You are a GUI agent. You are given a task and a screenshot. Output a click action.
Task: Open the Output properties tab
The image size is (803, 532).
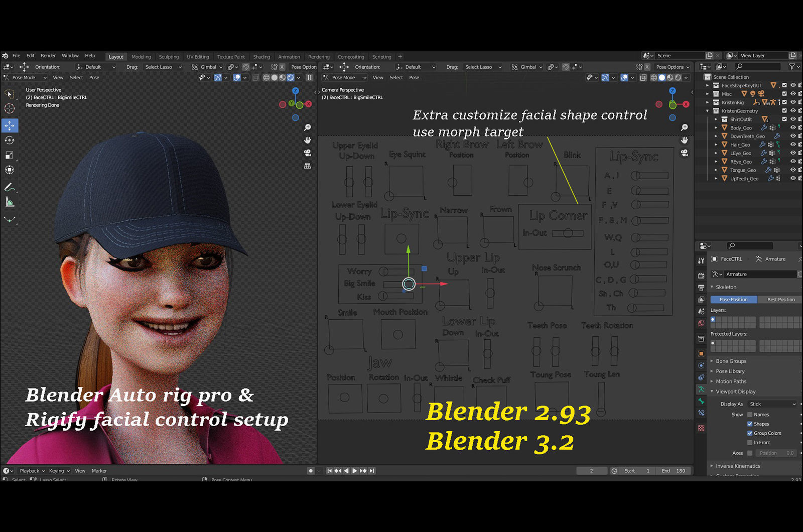701,288
